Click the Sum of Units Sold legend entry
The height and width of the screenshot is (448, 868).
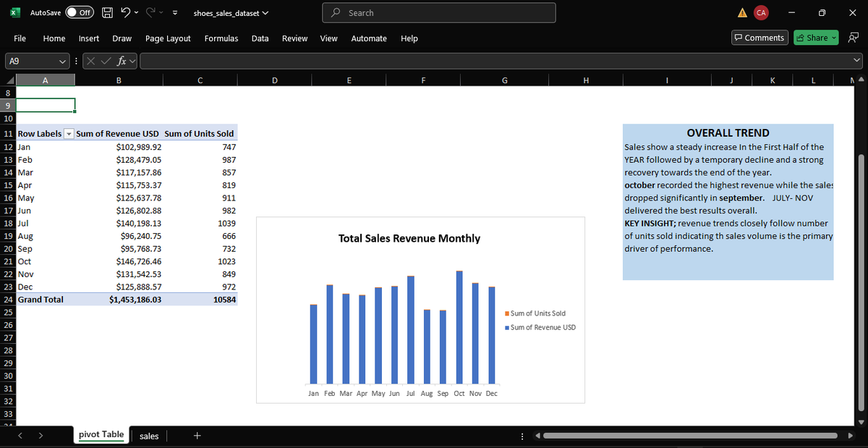[x=535, y=313]
